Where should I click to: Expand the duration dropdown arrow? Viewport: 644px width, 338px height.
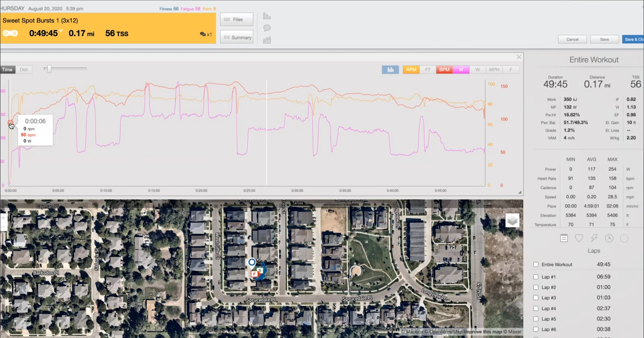pyautogui.click(x=61, y=31)
